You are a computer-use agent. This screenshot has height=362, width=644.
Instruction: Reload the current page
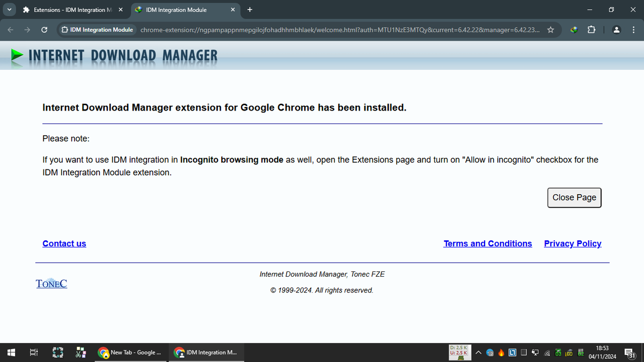pyautogui.click(x=45, y=29)
